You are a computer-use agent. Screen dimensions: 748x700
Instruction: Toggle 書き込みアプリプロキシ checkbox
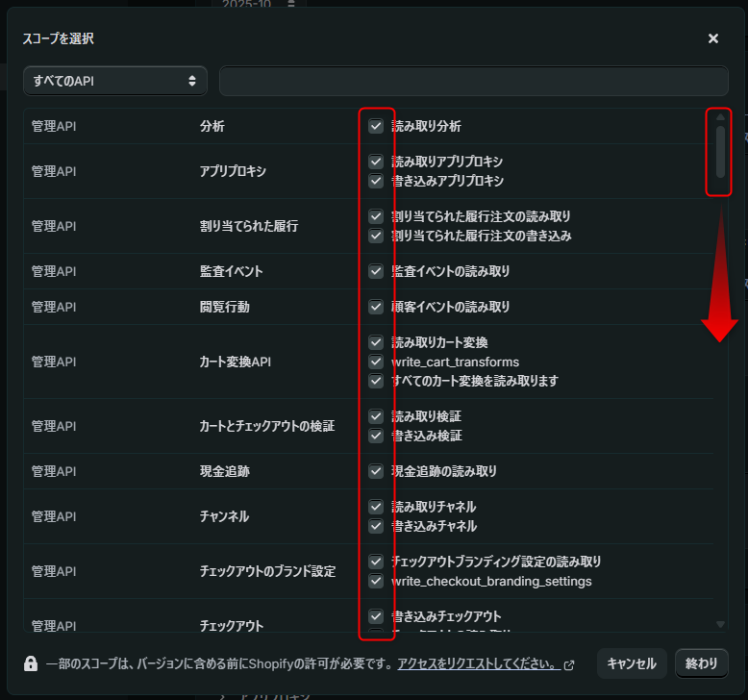376,181
